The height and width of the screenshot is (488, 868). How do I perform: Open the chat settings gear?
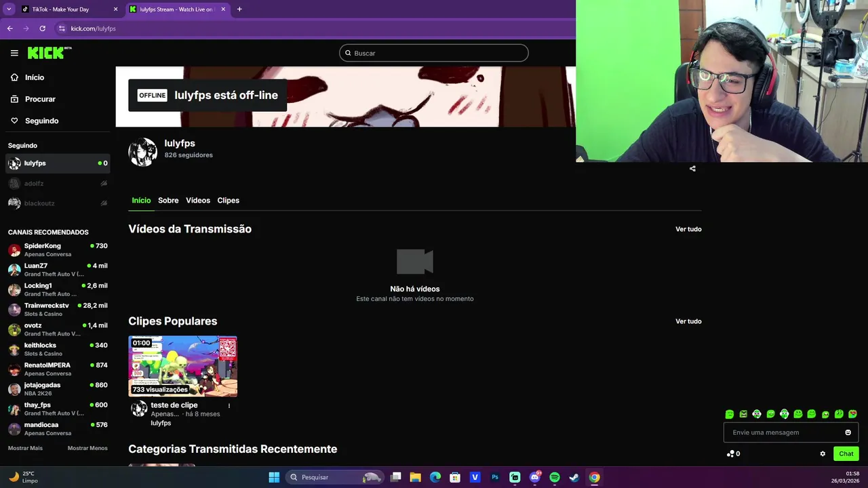pos(823,454)
